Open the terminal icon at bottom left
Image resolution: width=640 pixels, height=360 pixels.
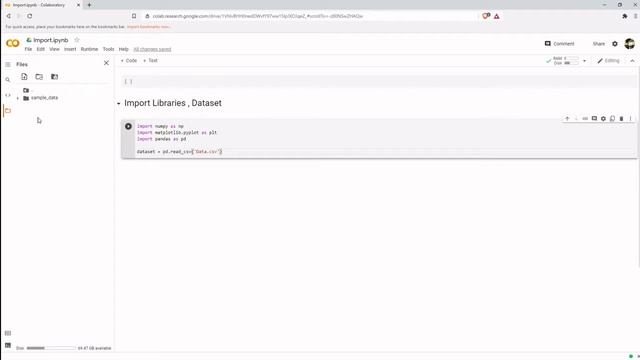[x=8, y=345]
